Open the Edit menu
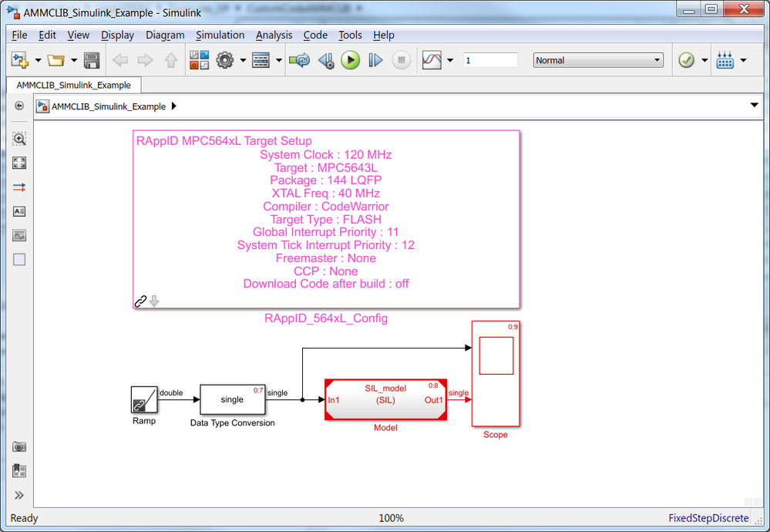The image size is (770, 532). click(x=47, y=35)
